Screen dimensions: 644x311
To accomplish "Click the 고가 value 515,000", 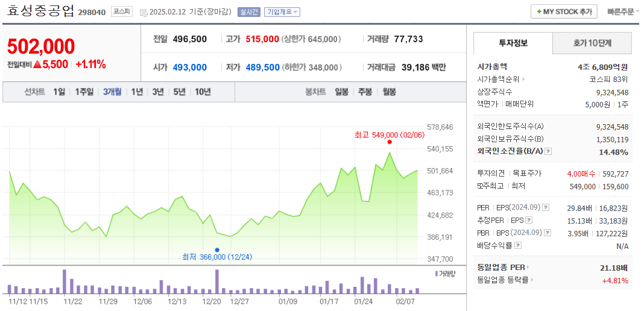I will tap(262, 39).
